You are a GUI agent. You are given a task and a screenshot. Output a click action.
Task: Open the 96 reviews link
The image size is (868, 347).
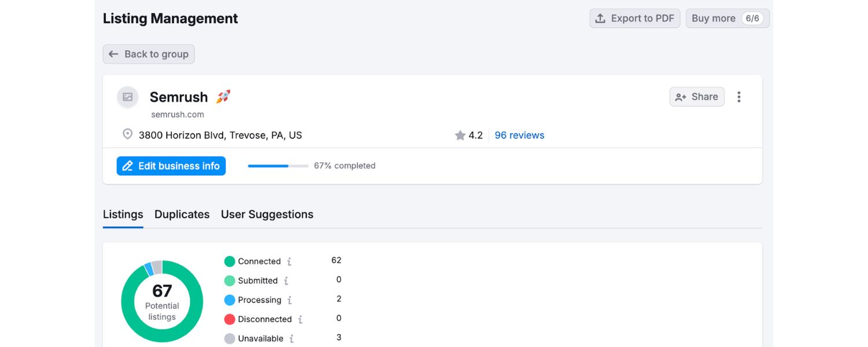pyautogui.click(x=519, y=135)
